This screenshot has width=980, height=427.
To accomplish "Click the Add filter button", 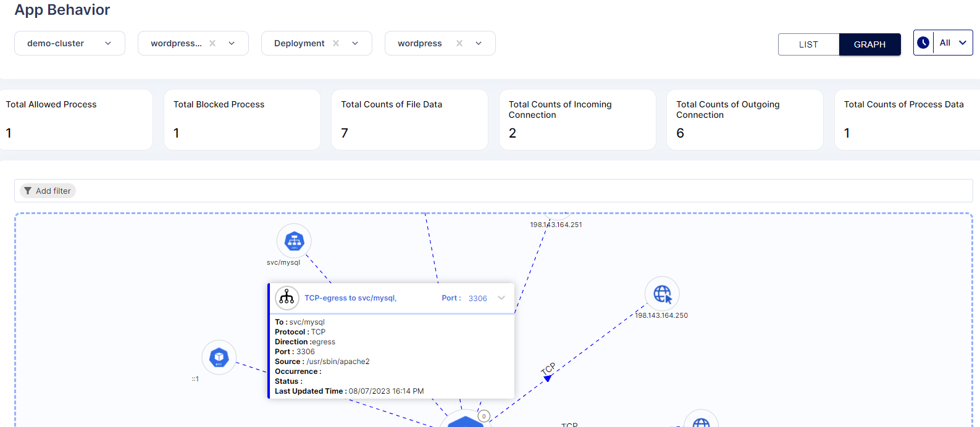I will pos(48,191).
